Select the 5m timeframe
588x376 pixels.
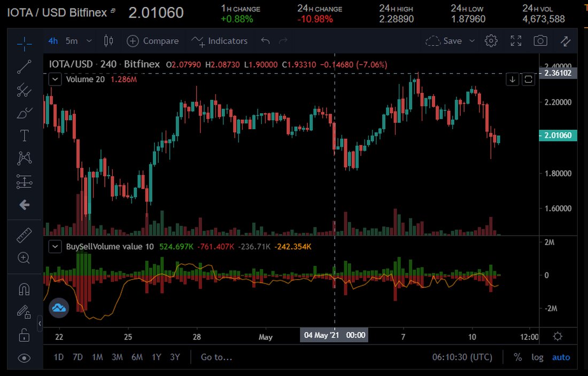72,41
